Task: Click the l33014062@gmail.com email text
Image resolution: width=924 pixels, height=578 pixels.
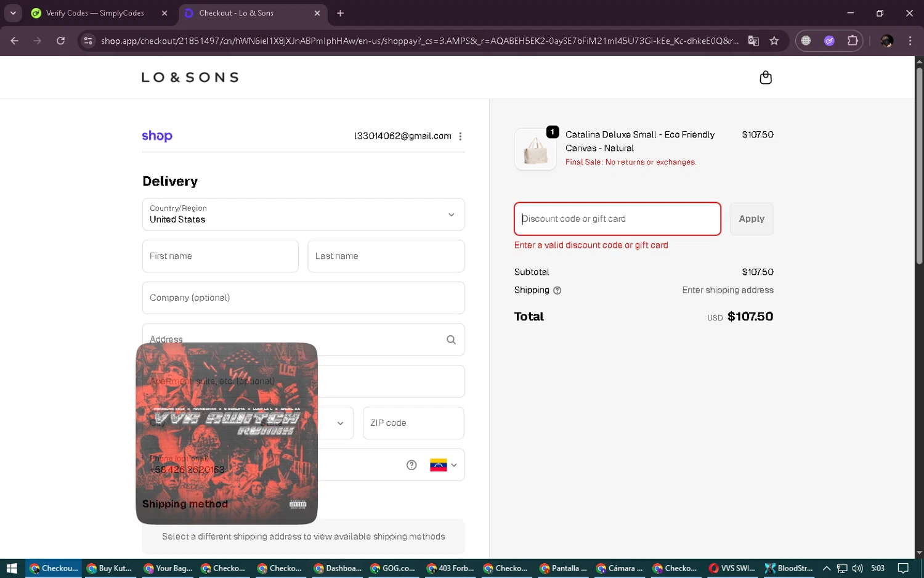Action: (x=403, y=136)
